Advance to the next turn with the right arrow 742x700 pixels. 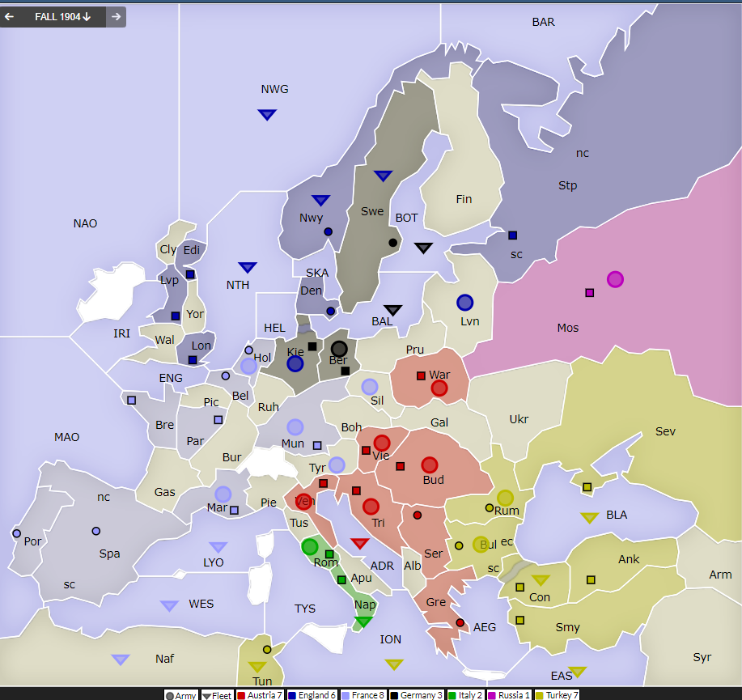116,17
